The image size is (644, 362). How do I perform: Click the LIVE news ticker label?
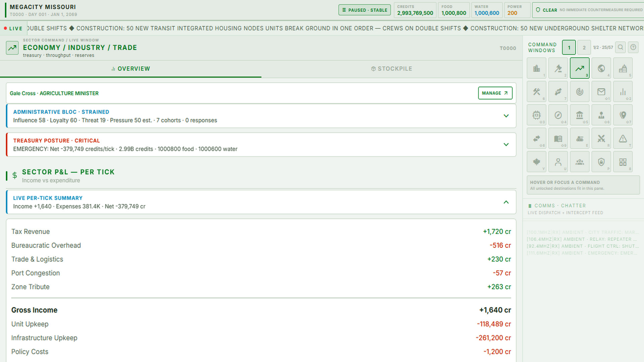(x=13, y=28)
